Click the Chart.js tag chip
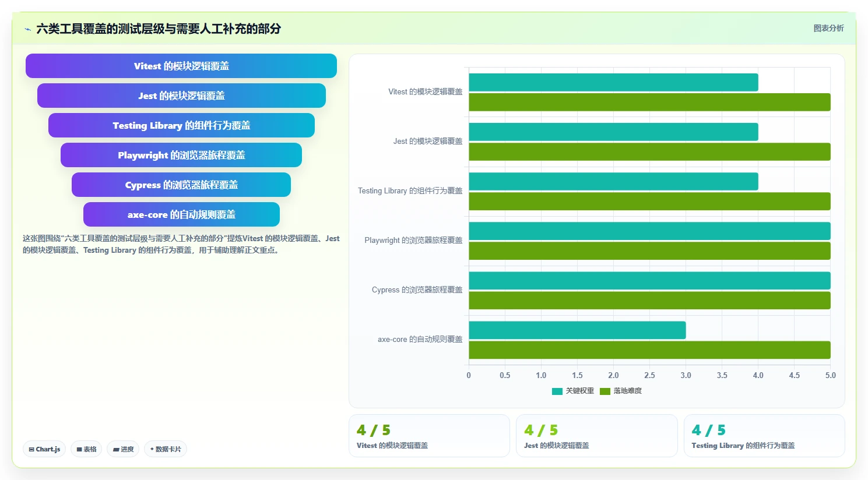The width and height of the screenshot is (868, 480). coord(44,449)
